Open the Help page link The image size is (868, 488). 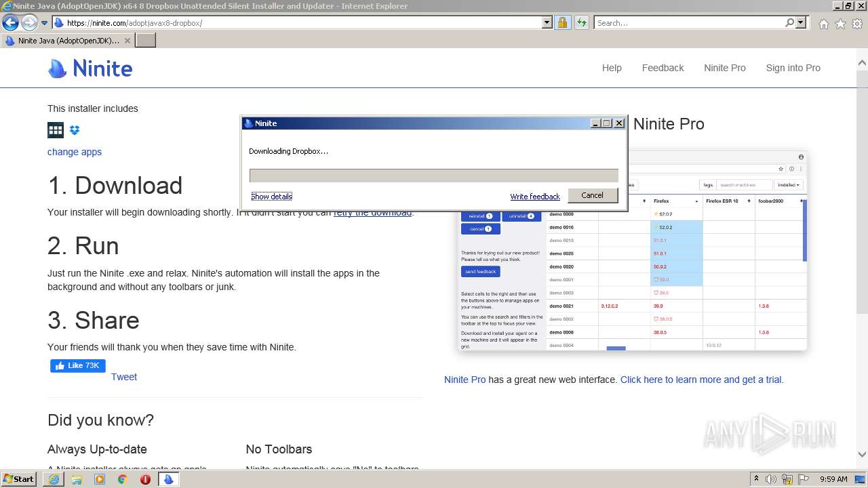612,68
